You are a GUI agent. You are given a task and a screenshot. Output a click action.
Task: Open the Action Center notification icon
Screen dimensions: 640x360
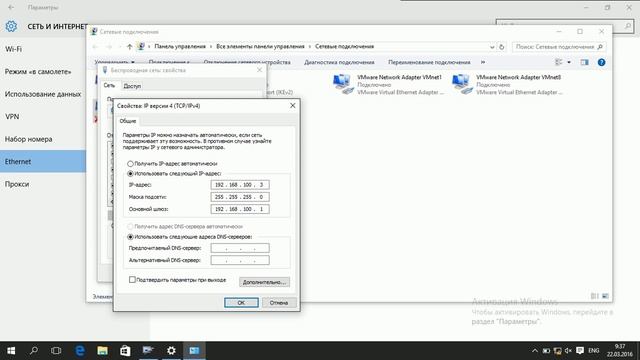coord(580,351)
